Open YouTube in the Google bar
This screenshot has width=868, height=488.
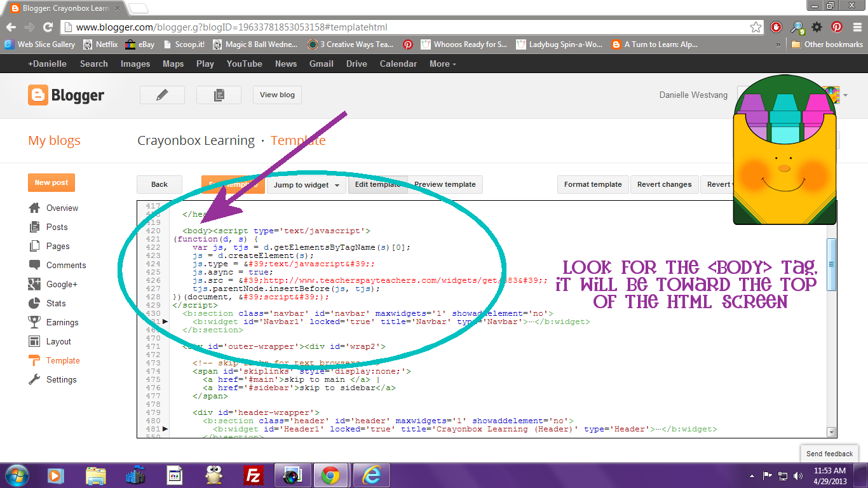point(245,64)
